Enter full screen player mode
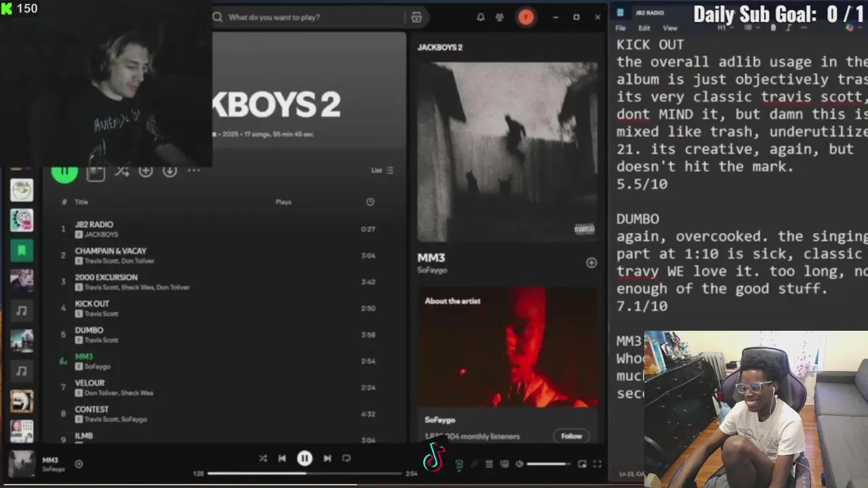Screen dimensions: 868x488 click(x=597, y=464)
